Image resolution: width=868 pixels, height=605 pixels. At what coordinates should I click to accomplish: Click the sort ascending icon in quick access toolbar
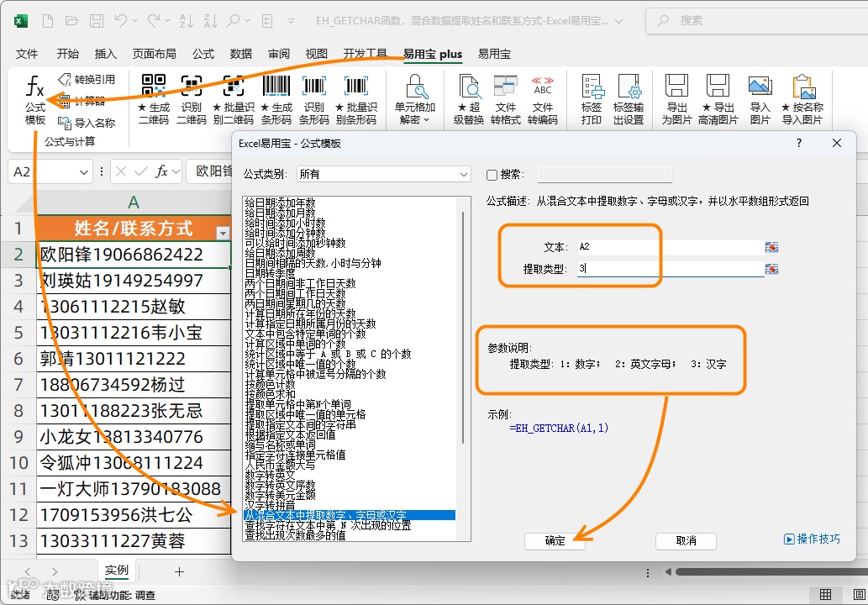point(186,21)
